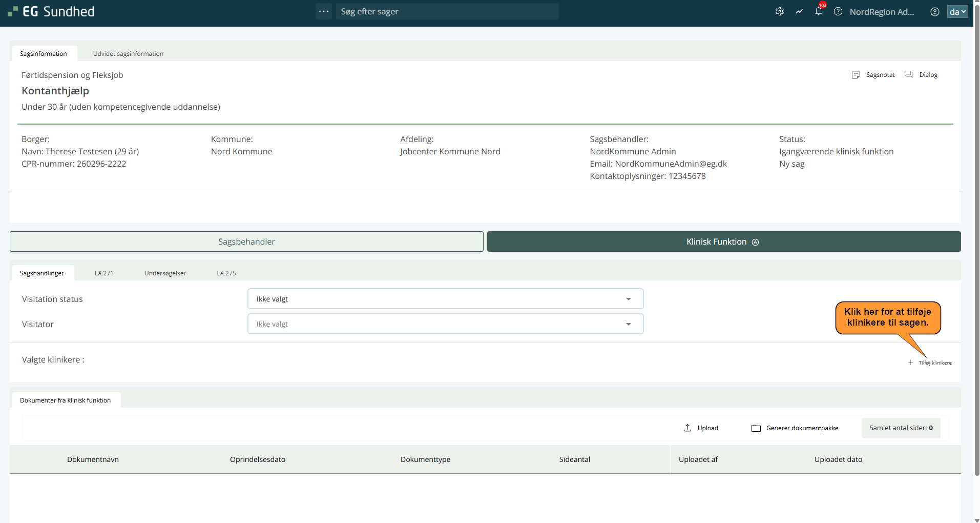Open the user profile icon

(x=934, y=11)
